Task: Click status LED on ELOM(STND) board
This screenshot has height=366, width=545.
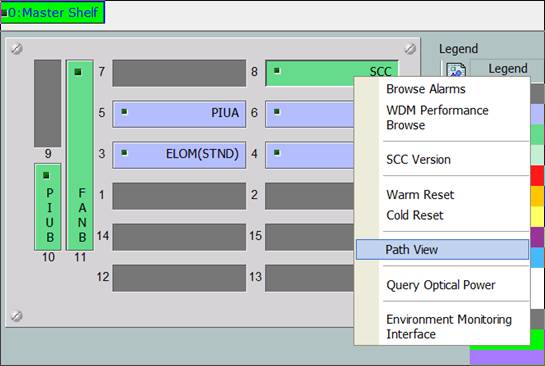Action: pos(124,153)
